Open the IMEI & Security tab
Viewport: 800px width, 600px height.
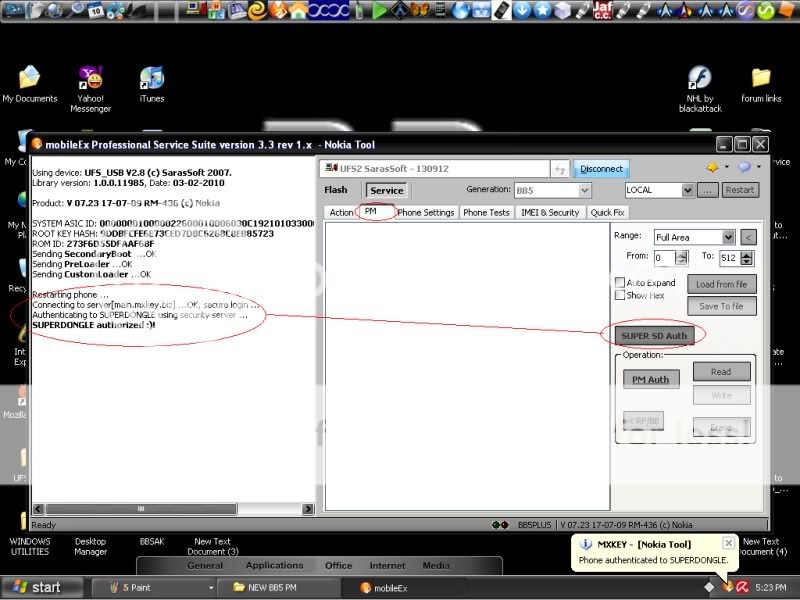[x=550, y=213]
